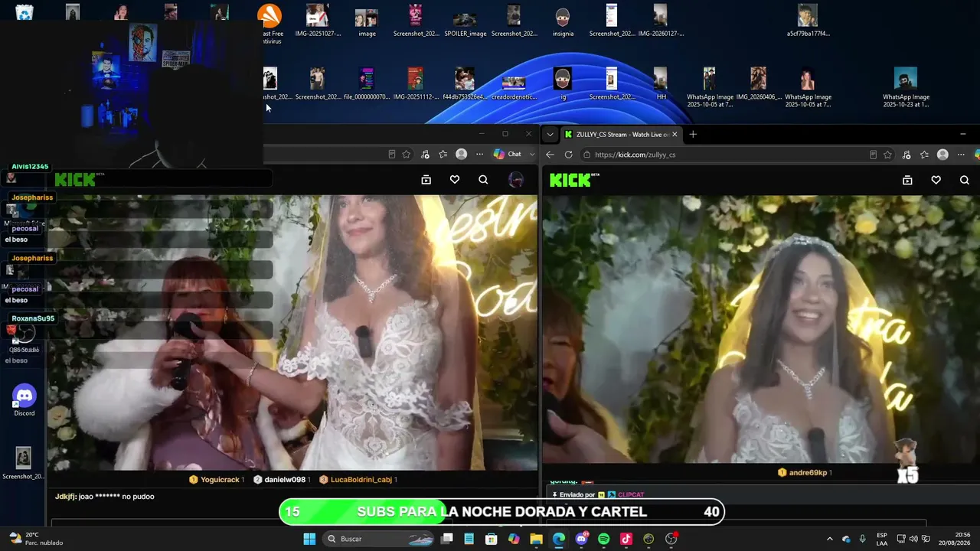Open Kick following heart in left window
Screen dimensions: 980x551
(455, 180)
